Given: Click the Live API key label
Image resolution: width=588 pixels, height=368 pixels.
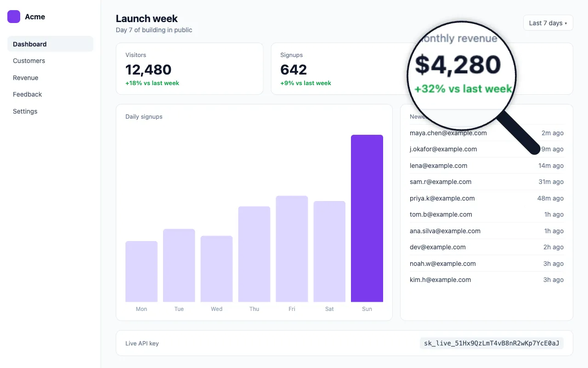Looking at the screenshot, I should (142, 343).
